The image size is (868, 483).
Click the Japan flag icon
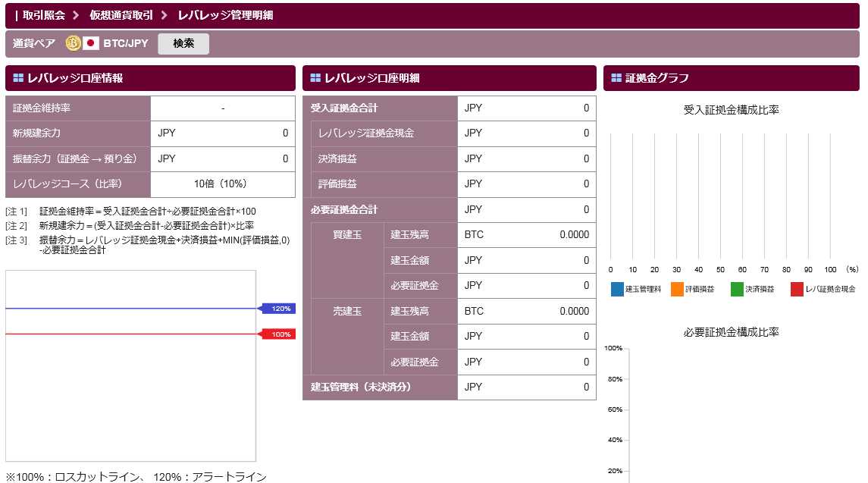point(91,43)
